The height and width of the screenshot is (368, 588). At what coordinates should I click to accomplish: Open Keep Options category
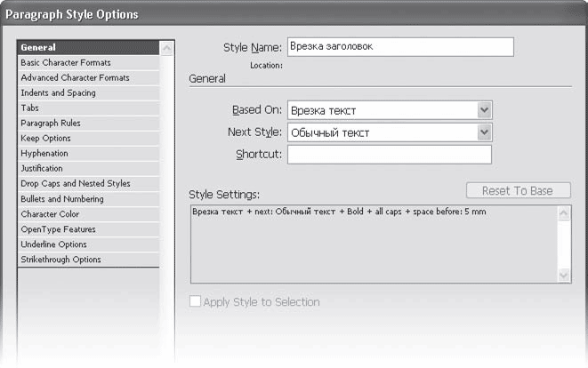[x=45, y=139]
